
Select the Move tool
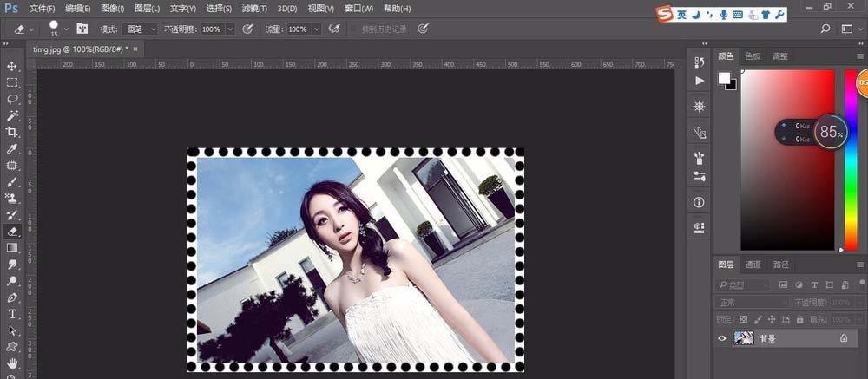click(x=12, y=66)
